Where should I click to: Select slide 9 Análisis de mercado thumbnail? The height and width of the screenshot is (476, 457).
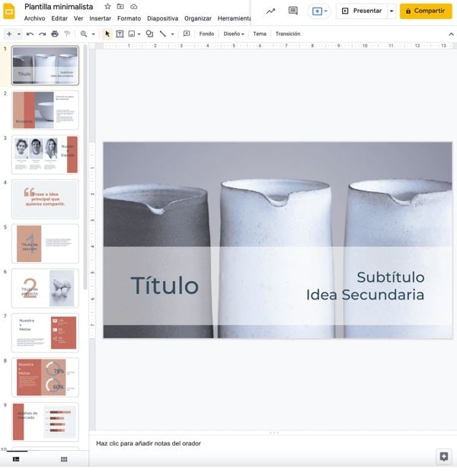(45, 422)
